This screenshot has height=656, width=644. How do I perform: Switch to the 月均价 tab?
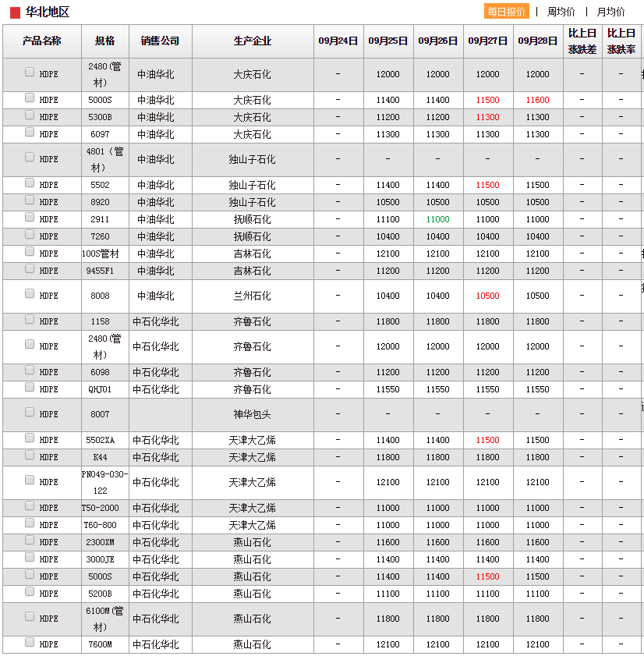point(610,12)
